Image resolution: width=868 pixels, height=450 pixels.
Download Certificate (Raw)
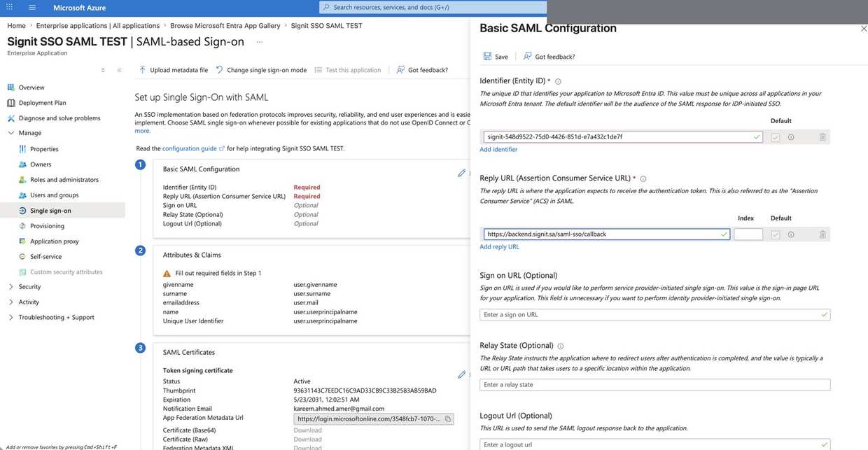(307, 440)
